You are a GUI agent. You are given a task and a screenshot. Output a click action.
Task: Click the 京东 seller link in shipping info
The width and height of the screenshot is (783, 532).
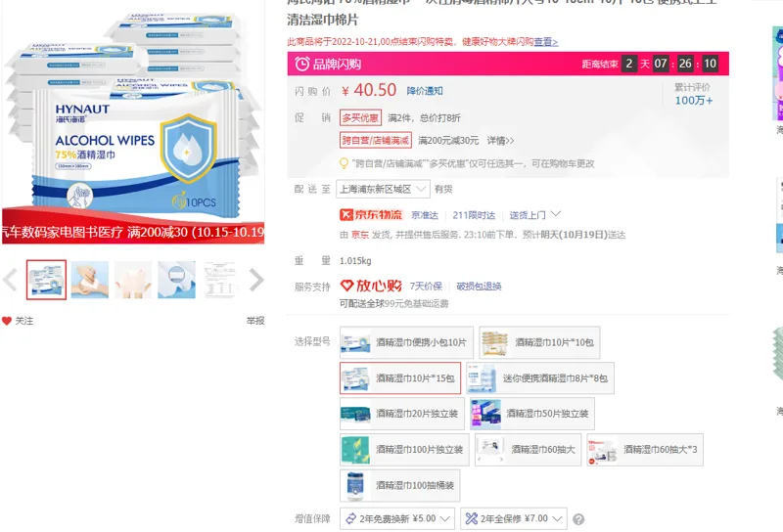359,235
